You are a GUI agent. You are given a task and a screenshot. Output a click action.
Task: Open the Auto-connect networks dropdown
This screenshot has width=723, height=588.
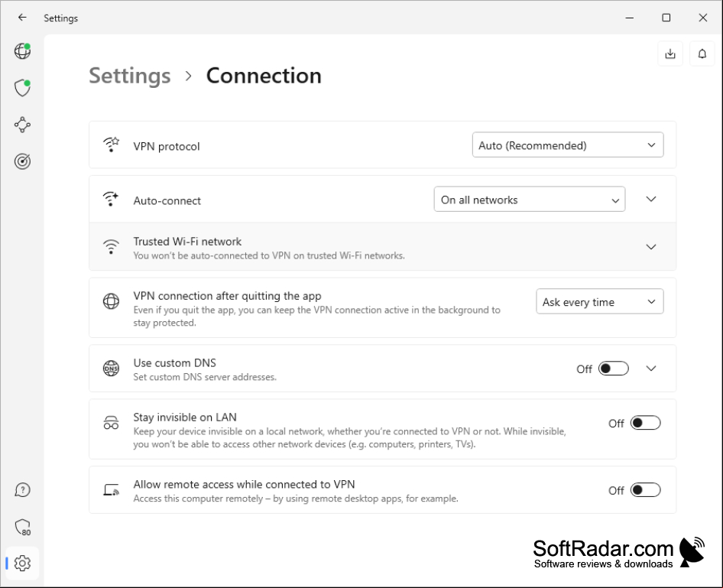click(530, 200)
